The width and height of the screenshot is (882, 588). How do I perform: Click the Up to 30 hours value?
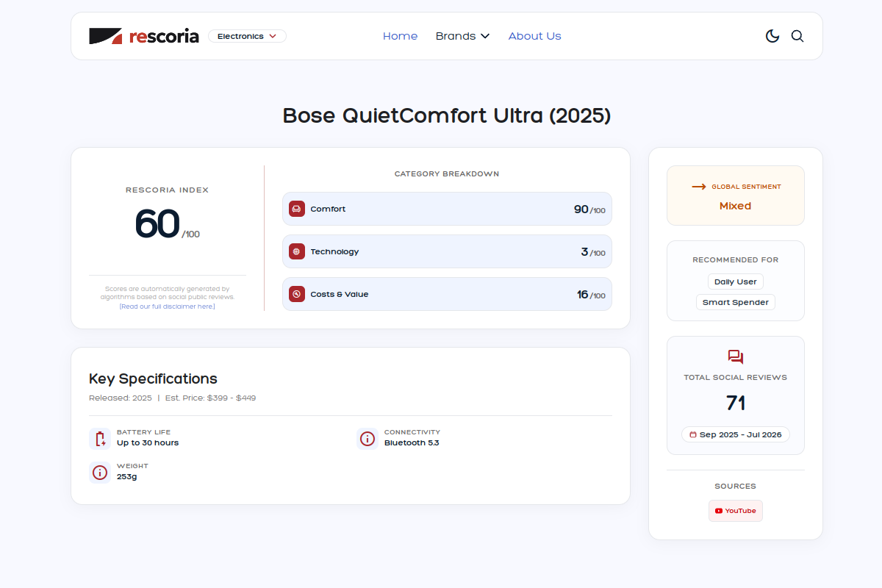point(148,442)
